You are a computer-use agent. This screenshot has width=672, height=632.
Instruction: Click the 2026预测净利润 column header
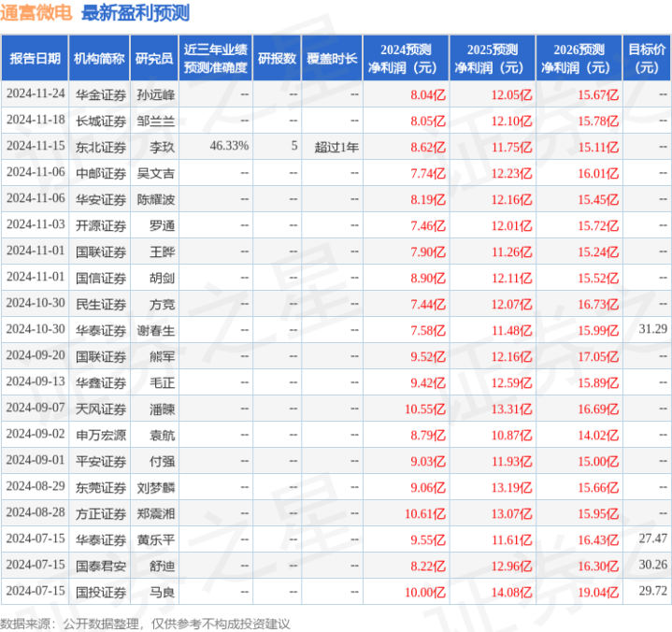579,58
